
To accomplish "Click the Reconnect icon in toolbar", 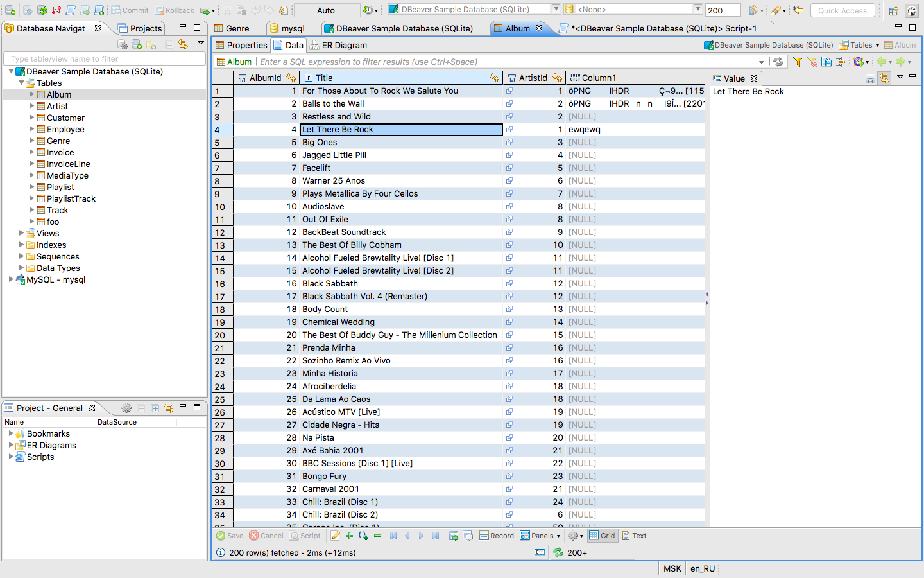I will 42,10.
